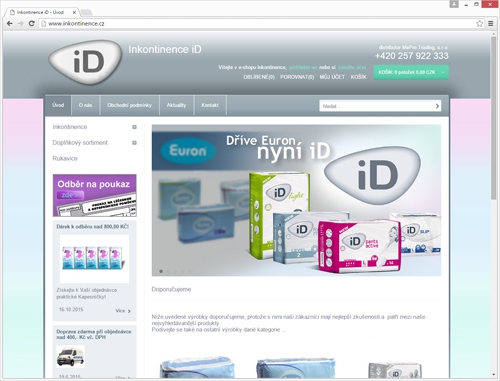500x381 pixels.
Task: Expand the Doplňkový sortiment category
Action: click(134, 143)
